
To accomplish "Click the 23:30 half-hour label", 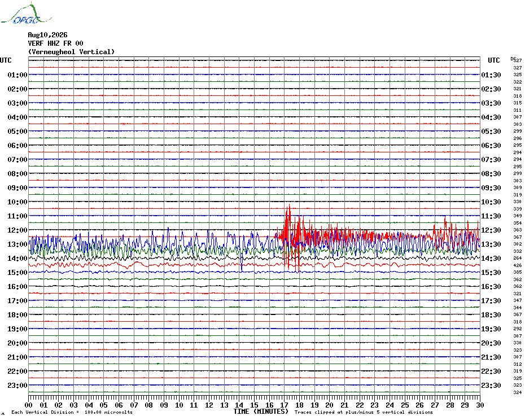I will [491, 385].
